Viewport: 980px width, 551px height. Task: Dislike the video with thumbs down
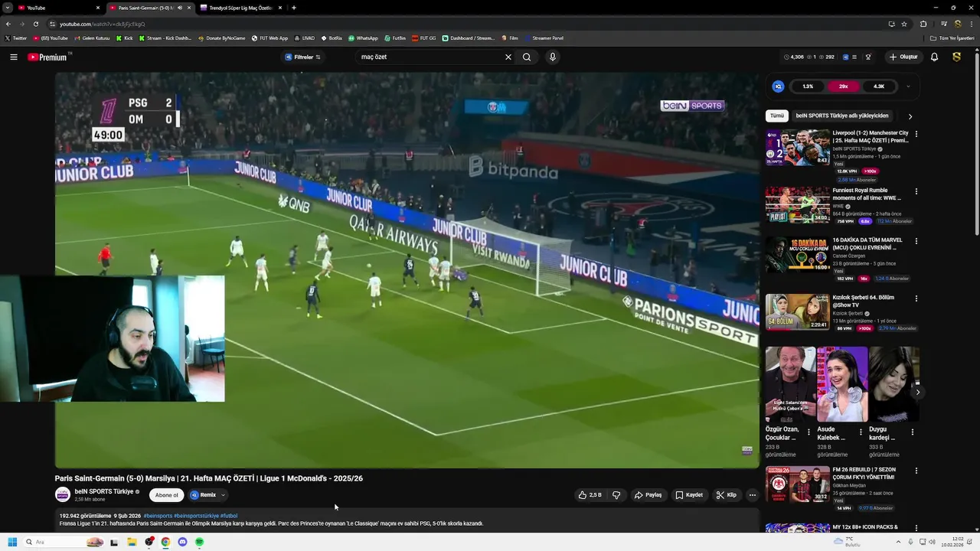(616, 495)
